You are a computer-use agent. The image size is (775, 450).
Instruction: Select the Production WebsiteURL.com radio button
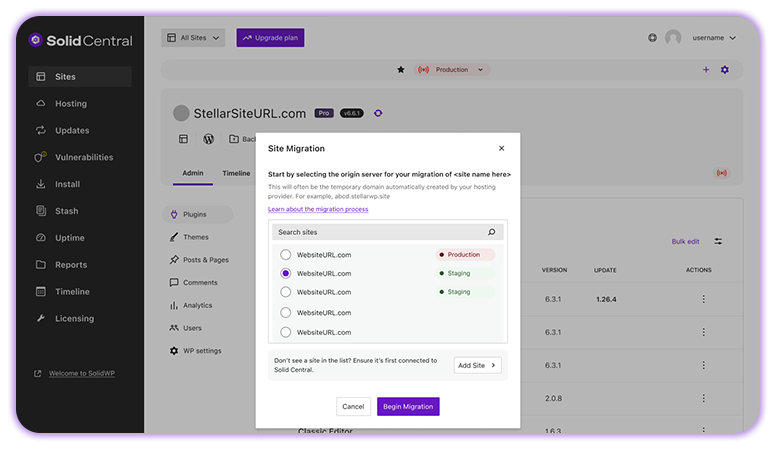[x=285, y=255]
